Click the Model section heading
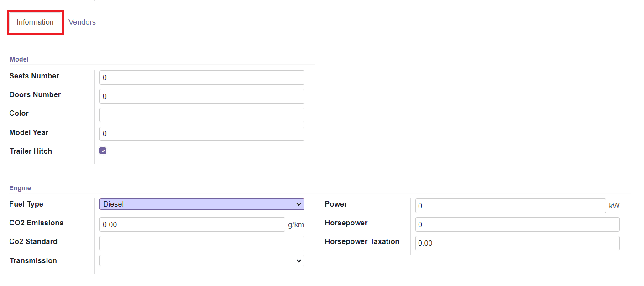This screenshot has width=644, height=286. click(19, 59)
